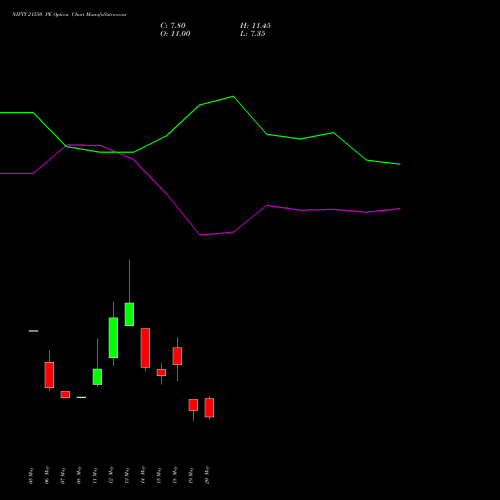Select the green candlestick for 11 May
Viewport: 500px width, 500px height.
[97, 377]
